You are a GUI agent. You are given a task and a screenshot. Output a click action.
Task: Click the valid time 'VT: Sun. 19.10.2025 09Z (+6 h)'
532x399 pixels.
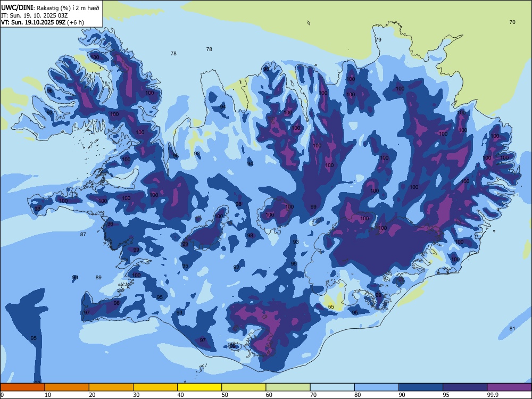[43, 22]
